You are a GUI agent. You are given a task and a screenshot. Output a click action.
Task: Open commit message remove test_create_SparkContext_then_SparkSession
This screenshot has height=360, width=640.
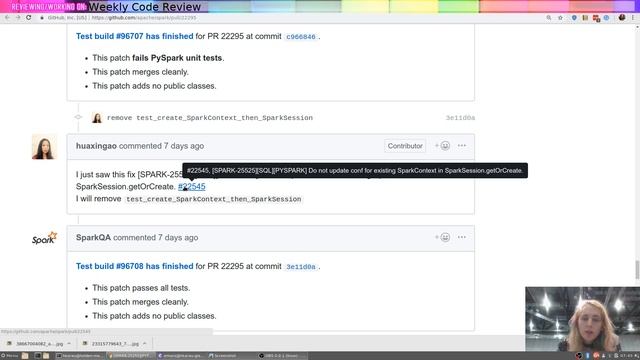pyautogui.click(x=210, y=118)
